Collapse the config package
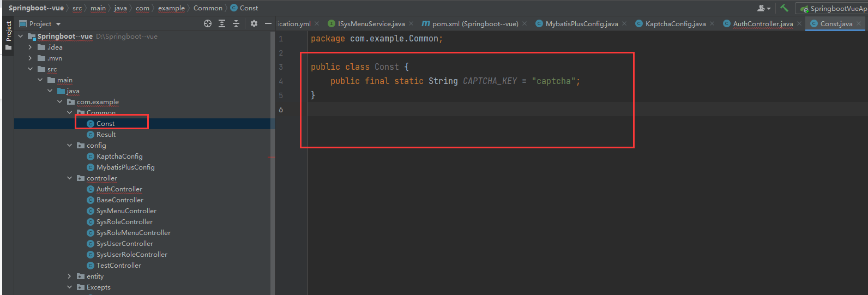This screenshot has width=868, height=295. coord(70,146)
